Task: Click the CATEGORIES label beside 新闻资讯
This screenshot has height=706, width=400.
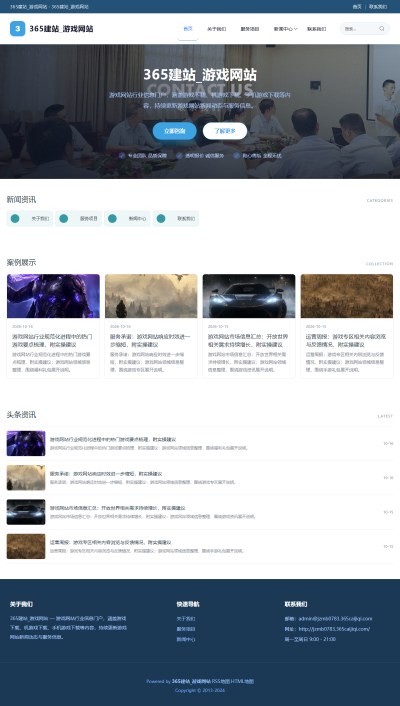Action: tap(380, 200)
